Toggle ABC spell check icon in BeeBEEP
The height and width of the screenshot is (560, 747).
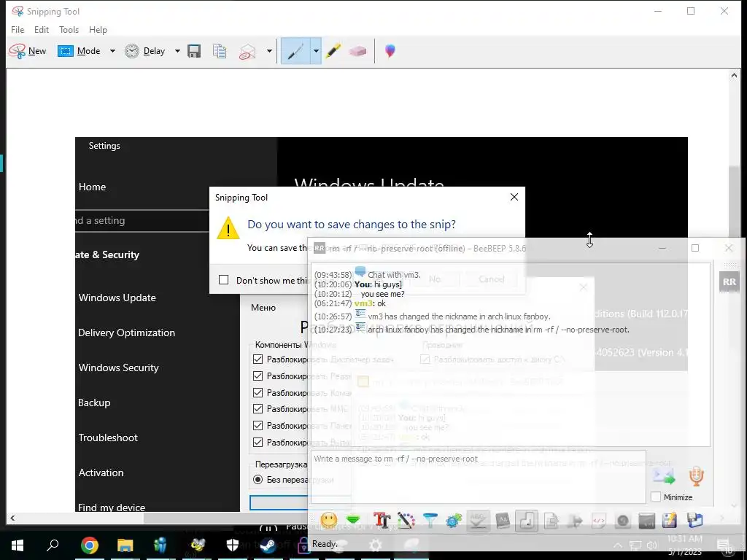(x=478, y=521)
